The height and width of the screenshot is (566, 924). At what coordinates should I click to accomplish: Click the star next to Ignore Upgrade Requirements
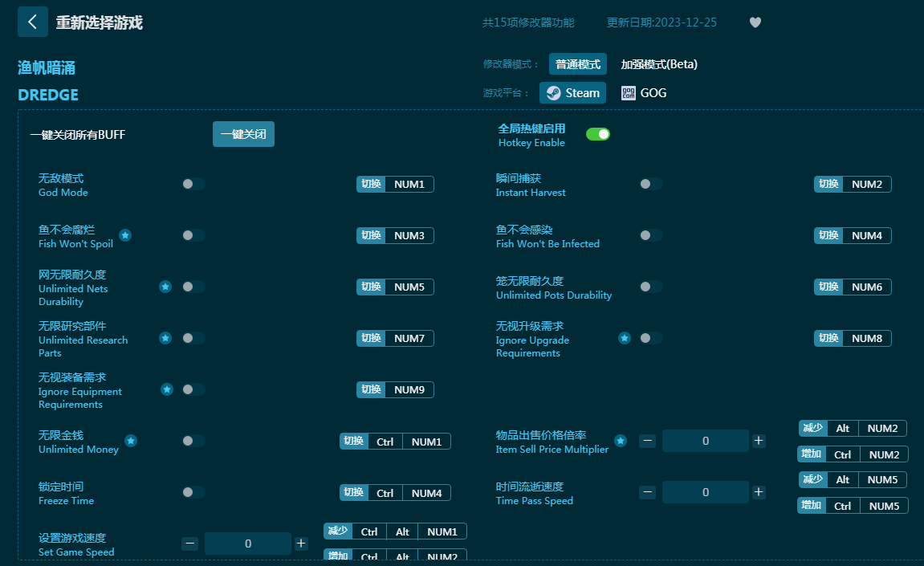(x=624, y=338)
